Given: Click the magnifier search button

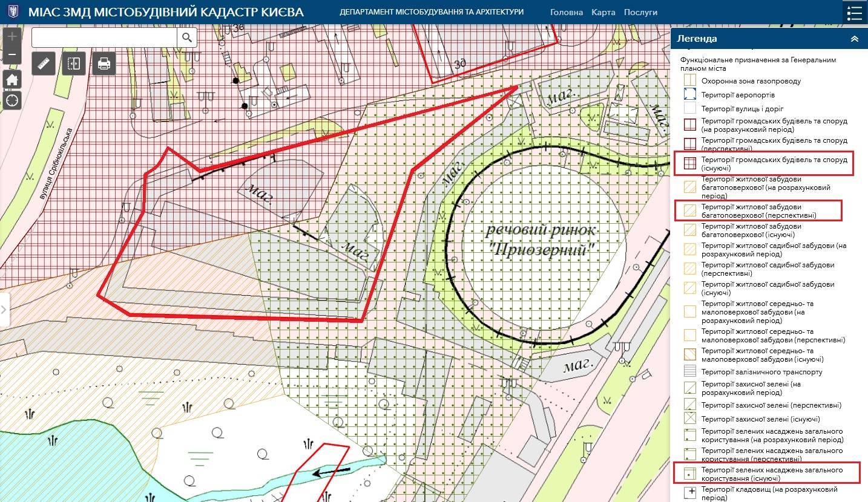Looking at the screenshot, I should coord(187,37).
